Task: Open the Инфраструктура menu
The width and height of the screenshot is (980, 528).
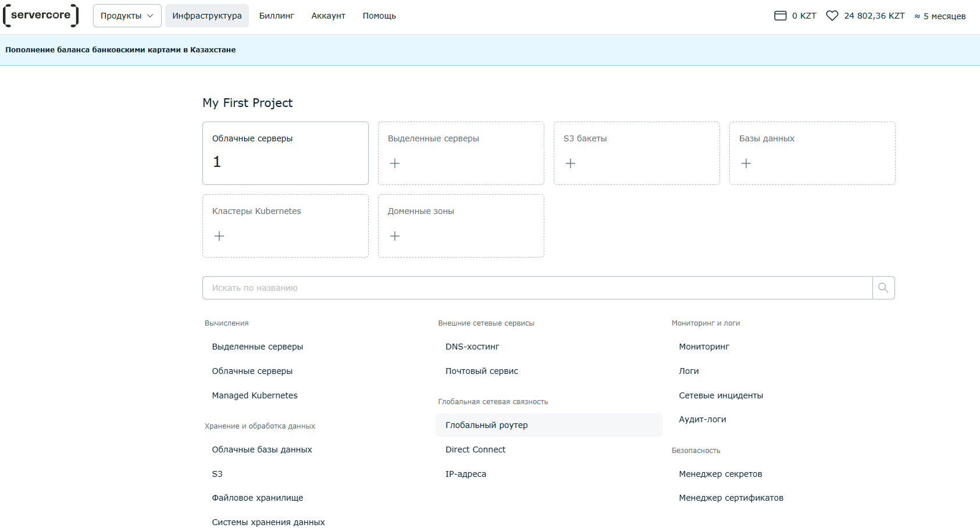Action: click(x=206, y=16)
